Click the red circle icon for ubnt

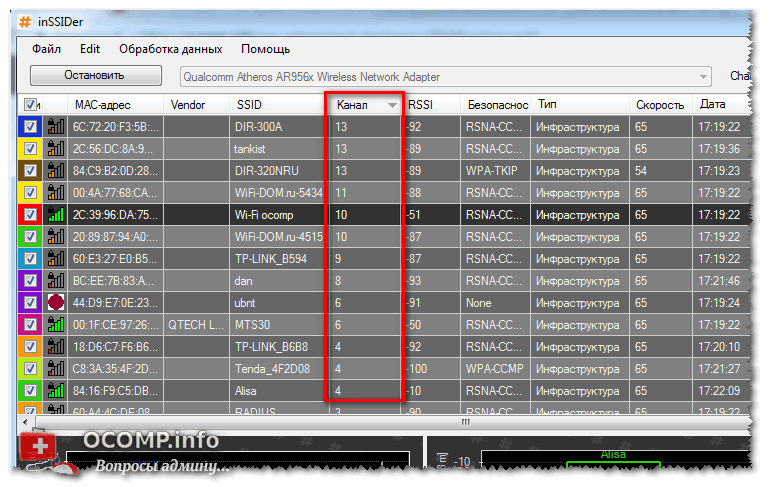[55, 303]
